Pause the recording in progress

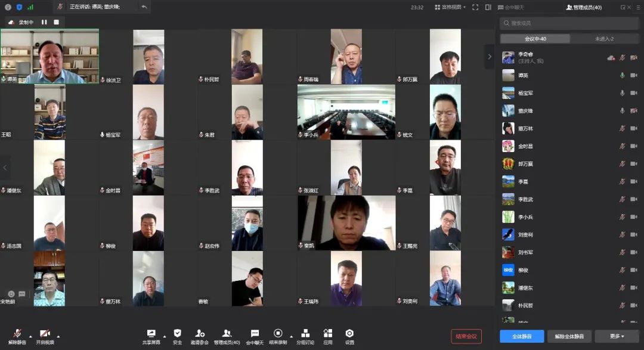[44, 22]
